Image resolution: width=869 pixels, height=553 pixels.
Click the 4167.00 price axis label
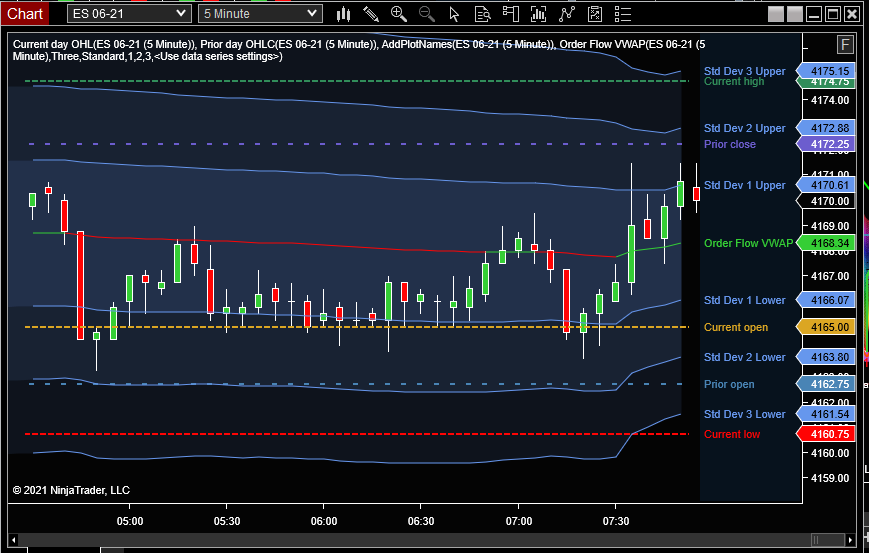830,276
